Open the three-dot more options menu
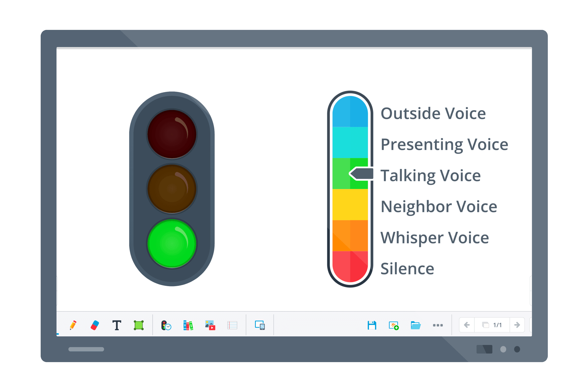This screenshot has width=588, height=392. coord(438,325)
